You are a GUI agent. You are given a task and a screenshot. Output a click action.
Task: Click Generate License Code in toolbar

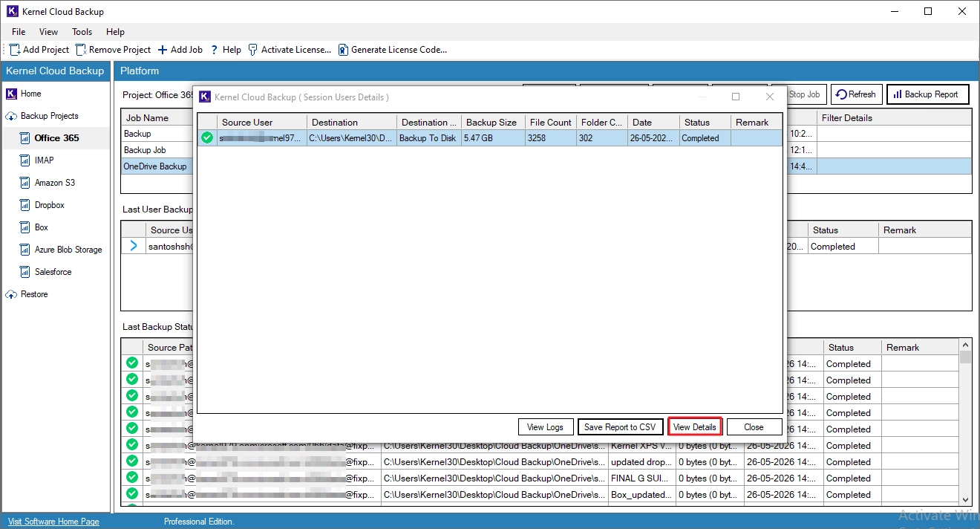(393, 50)
